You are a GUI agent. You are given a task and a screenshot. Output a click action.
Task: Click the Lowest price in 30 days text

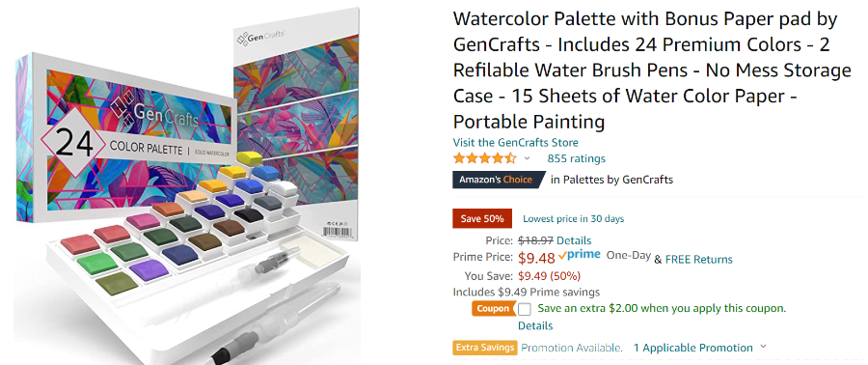pos(574,219)
